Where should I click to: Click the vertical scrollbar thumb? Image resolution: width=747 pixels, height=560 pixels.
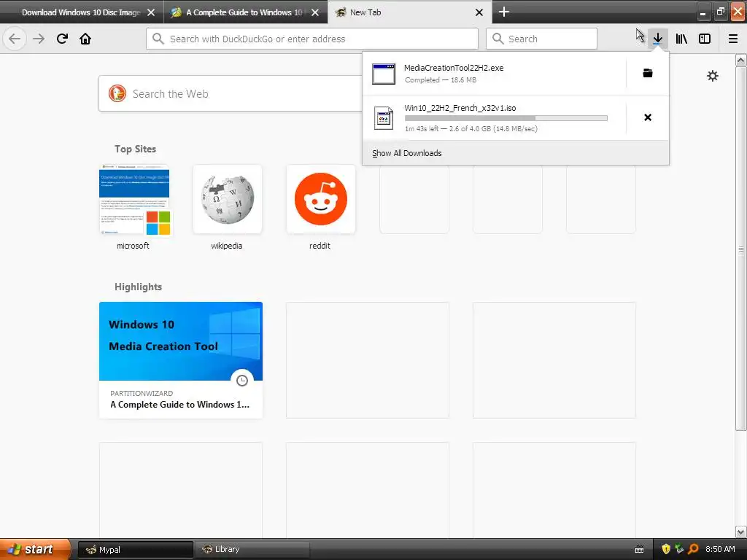click(x=741, y=249)
